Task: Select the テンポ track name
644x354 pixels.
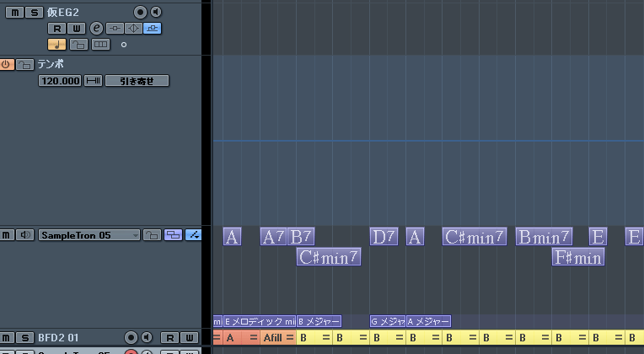Action: click(51, 64)
